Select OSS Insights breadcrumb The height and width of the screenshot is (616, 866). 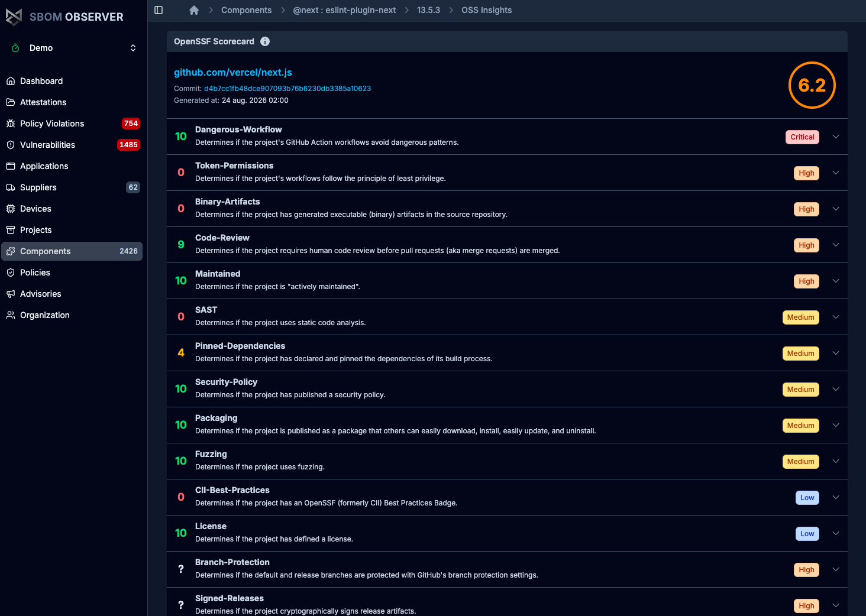tap(486, 10)
